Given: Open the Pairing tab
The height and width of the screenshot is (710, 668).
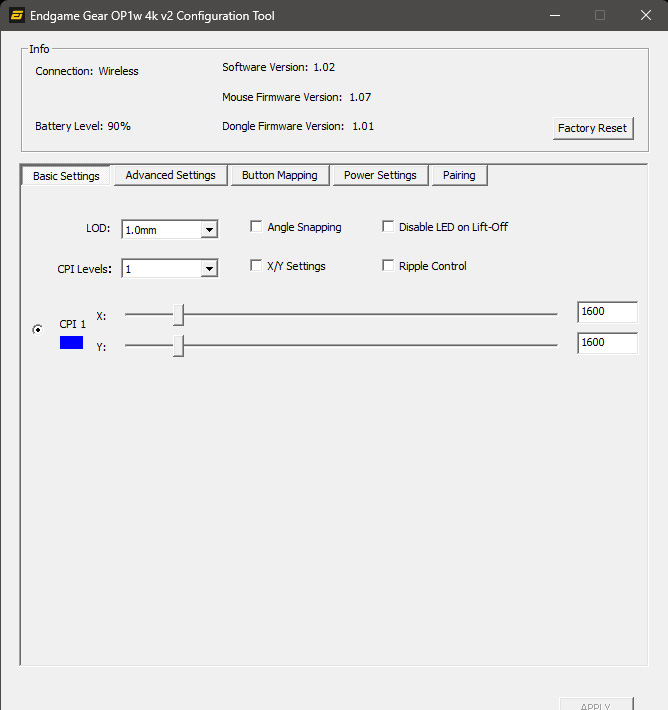Looking at the screenshot, I should pyautogui.click(x=459, y=175).
